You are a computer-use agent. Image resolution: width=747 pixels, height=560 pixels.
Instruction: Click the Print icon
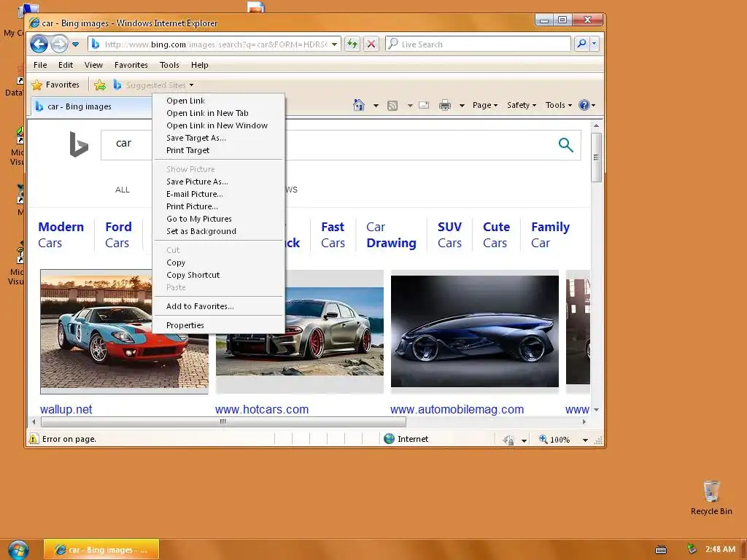click(445, 105)
